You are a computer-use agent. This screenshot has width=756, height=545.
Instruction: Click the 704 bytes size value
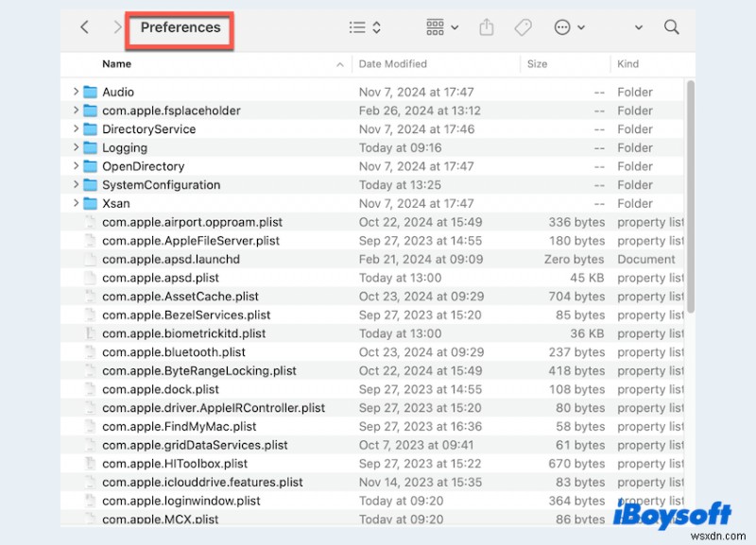[576, 297]
